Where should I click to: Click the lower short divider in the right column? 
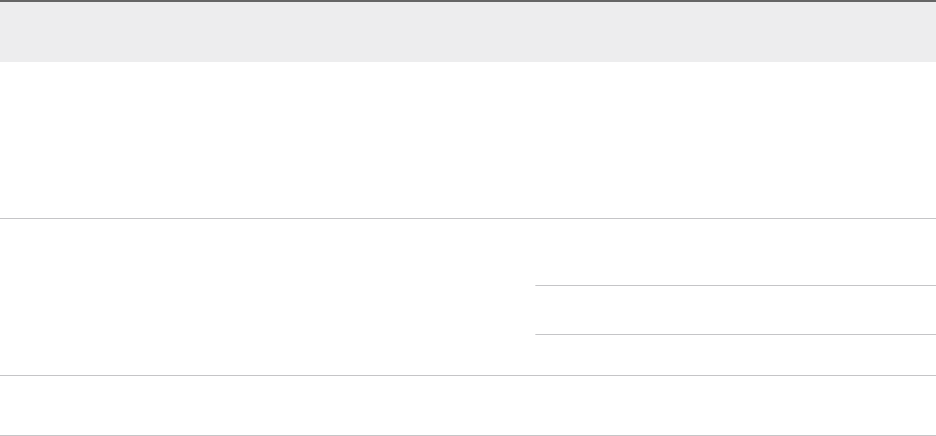click(729, 334)
